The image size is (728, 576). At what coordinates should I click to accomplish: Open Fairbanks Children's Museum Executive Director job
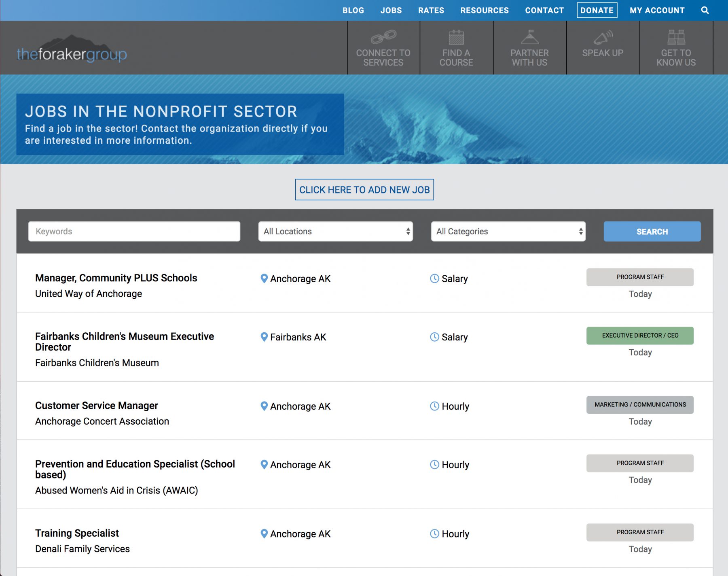[125, 342]
